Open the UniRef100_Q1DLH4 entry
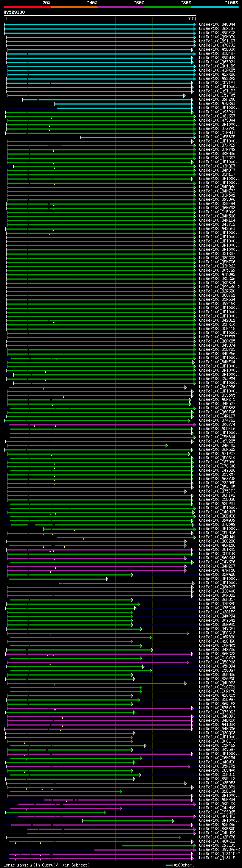Viewport: 242px width, 868px height. pos(217,791)
